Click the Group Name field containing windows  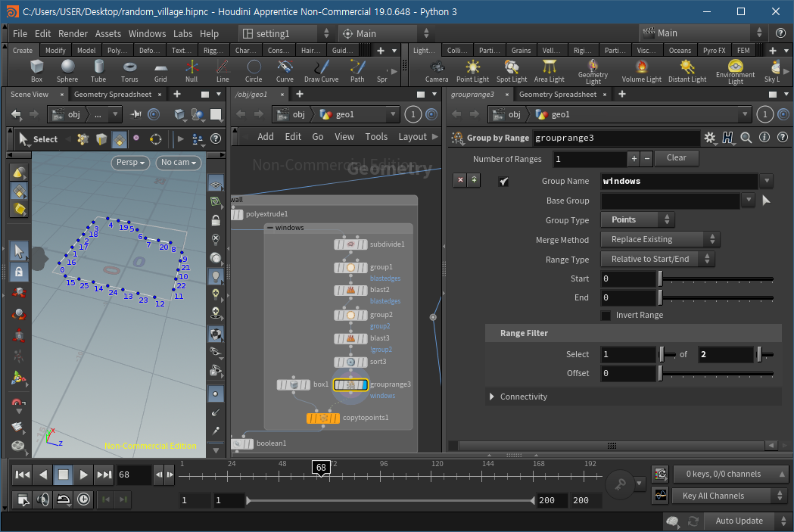679,181
